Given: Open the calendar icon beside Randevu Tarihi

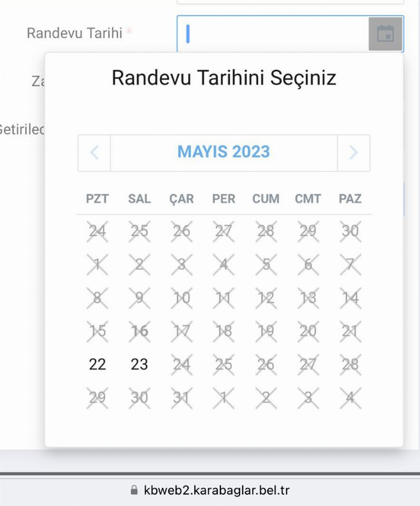Looking at the screenshot, I should coord(385,34).
